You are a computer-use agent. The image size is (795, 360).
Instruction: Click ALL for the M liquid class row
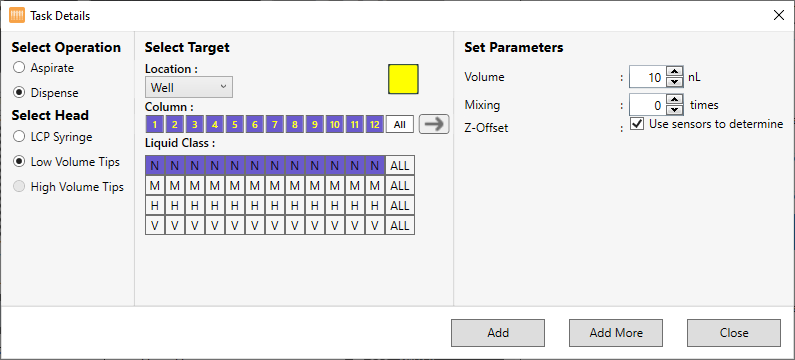400,186
